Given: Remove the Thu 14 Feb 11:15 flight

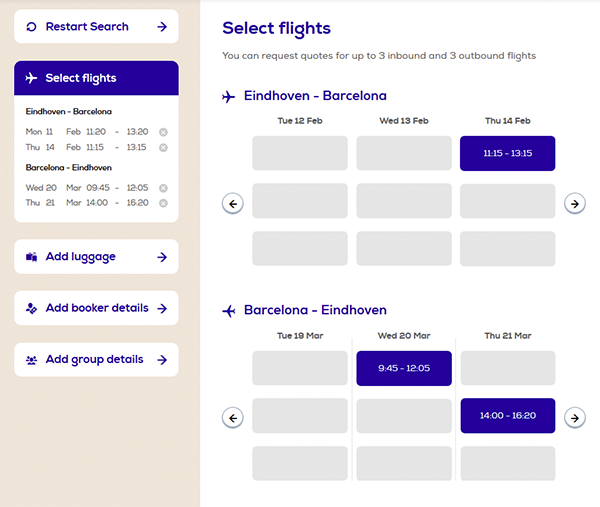Looking at the screenshot, I should coord(163,147).
